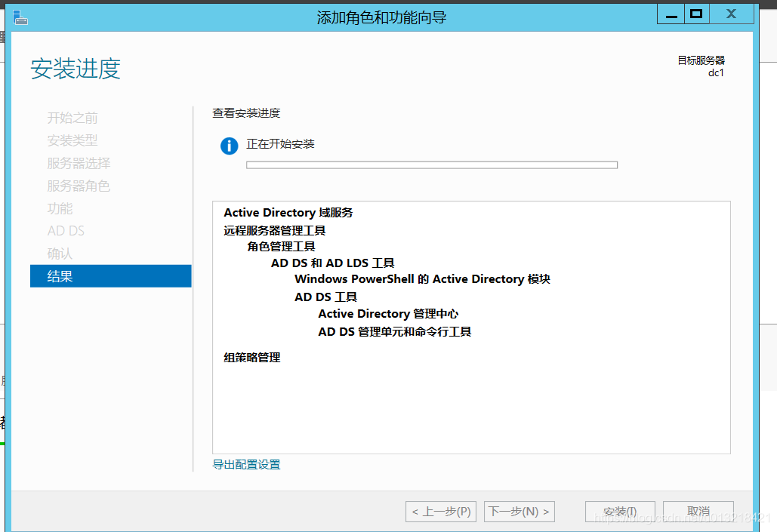Click the installation progress bar
This screenshot has height=532, width=777.
[432, 165]
